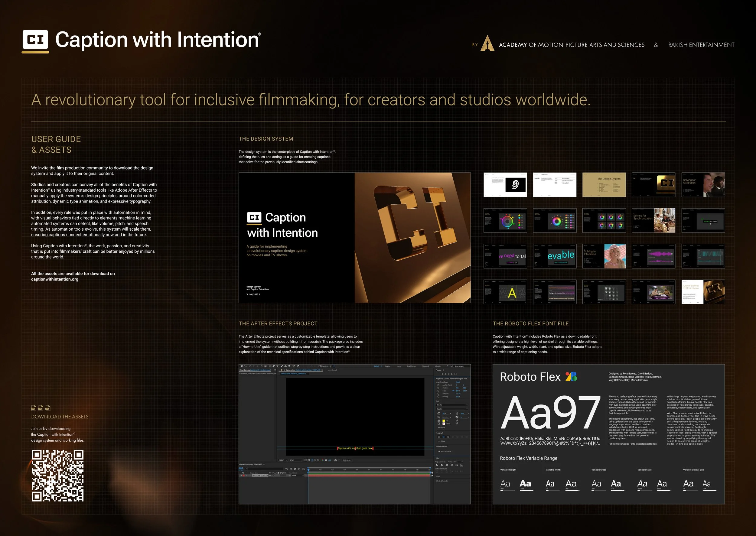756x536 pixels.
Task: Click the text fill eyedropper icon
Action: pos(457,421)
